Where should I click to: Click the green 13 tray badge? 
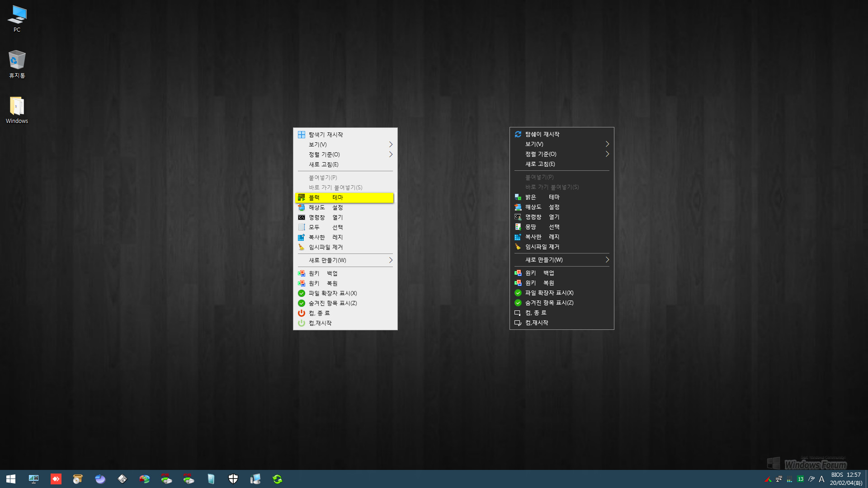(x=800, y=479)
